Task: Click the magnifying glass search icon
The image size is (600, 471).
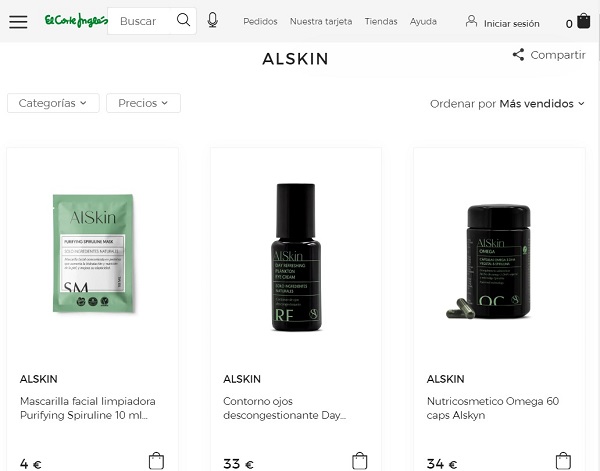Action: (x=183, y=20)
